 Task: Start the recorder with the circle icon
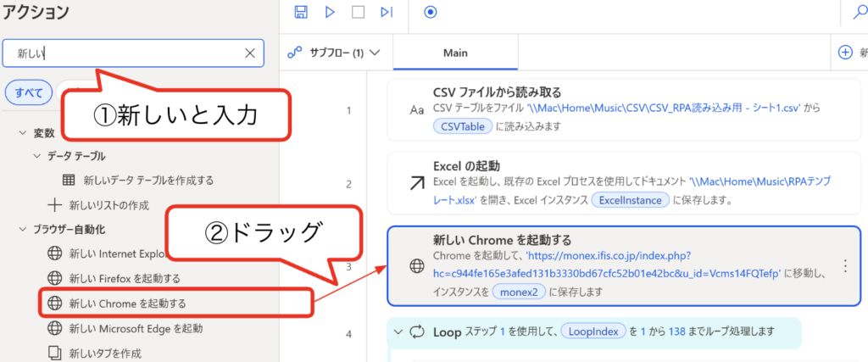[x=430, y=12]
